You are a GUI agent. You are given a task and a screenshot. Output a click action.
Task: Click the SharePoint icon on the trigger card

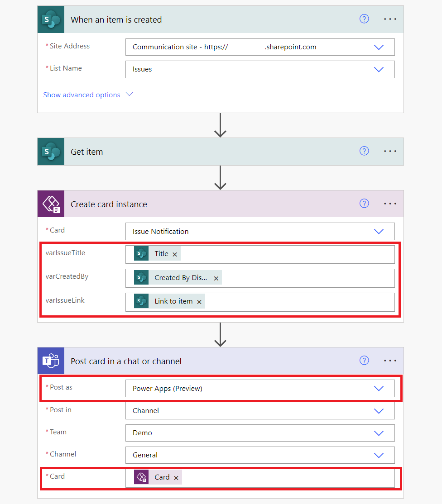pos(51,19)
